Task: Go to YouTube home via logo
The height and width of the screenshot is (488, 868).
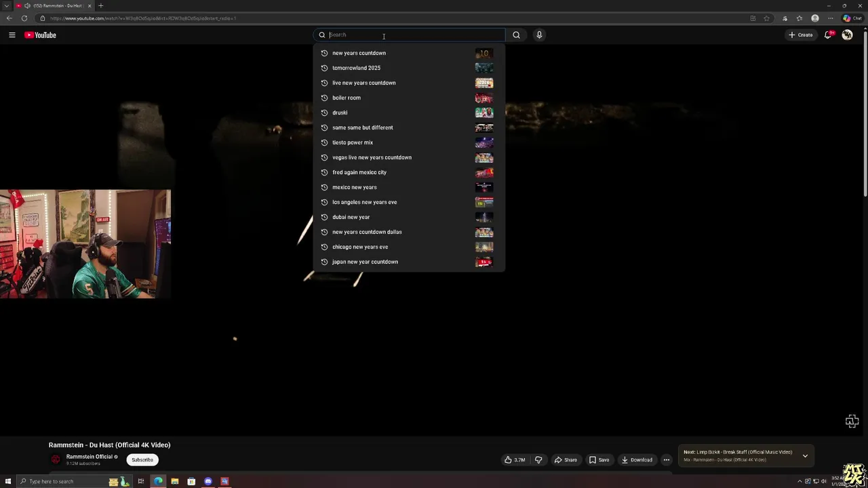Action: pos(40,35)
